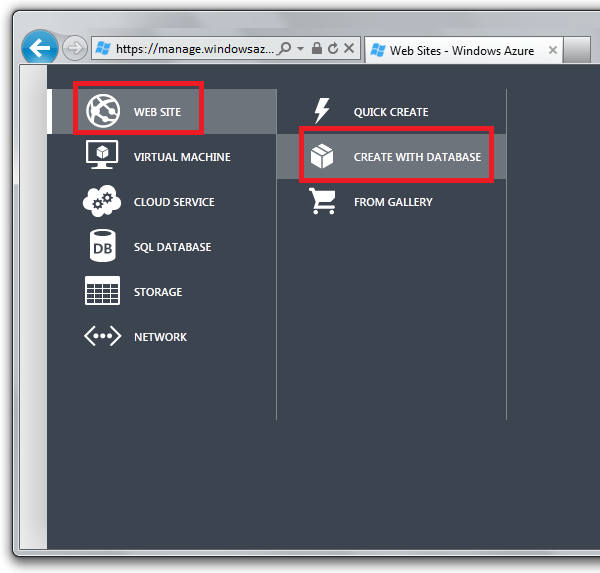The image size is (600, 573).
Task: Click the search magnifier in address bar
Action: (x=285, y=48)
